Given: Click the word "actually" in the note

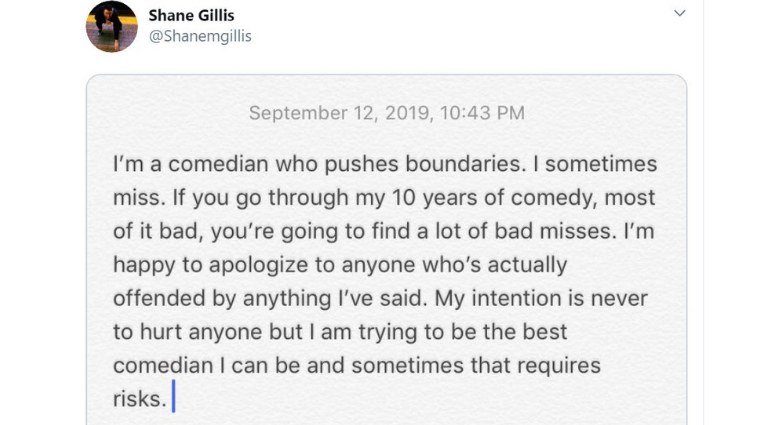Looking at the screenshot, I should click(x=517, y=265).
